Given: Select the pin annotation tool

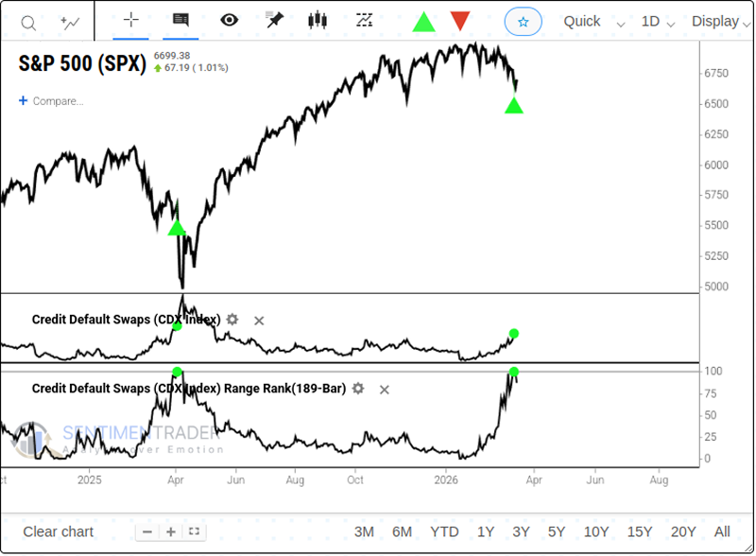Looking at the screenshot, I should coord(273,20).
